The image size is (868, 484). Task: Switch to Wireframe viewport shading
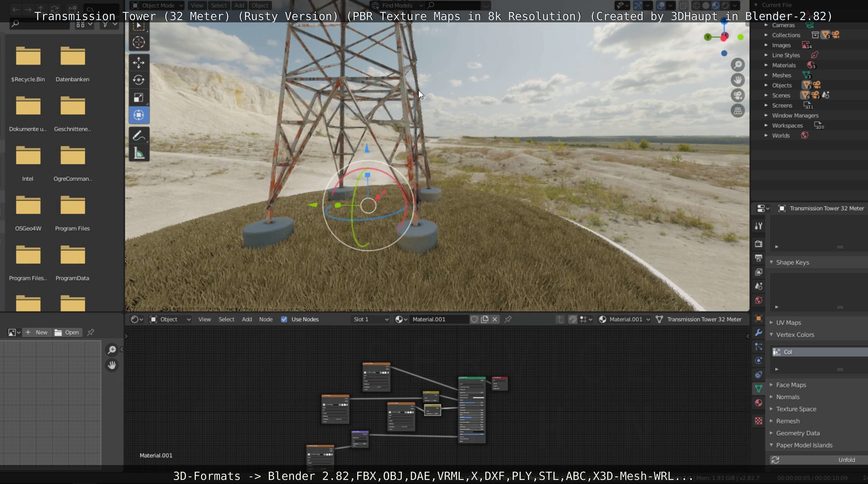[696, 5]
